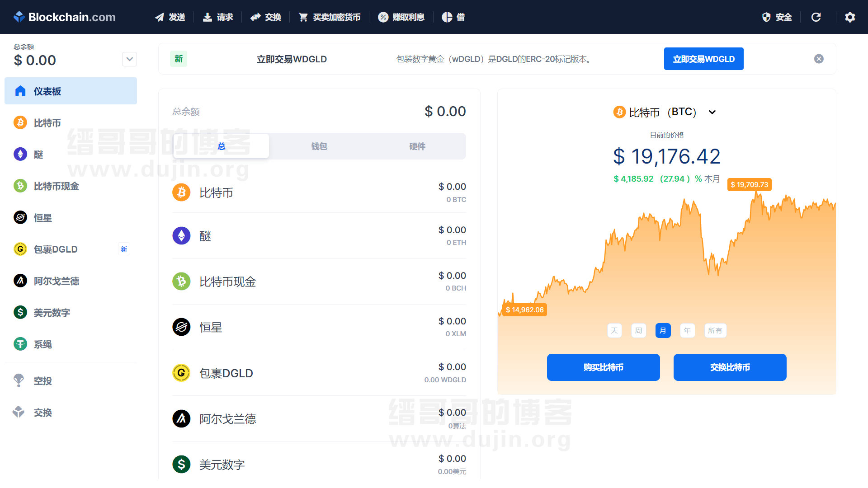
Task: Dismiss the WDGLD banner with the X
Action: pyautogui.click(x=819, y=59)
